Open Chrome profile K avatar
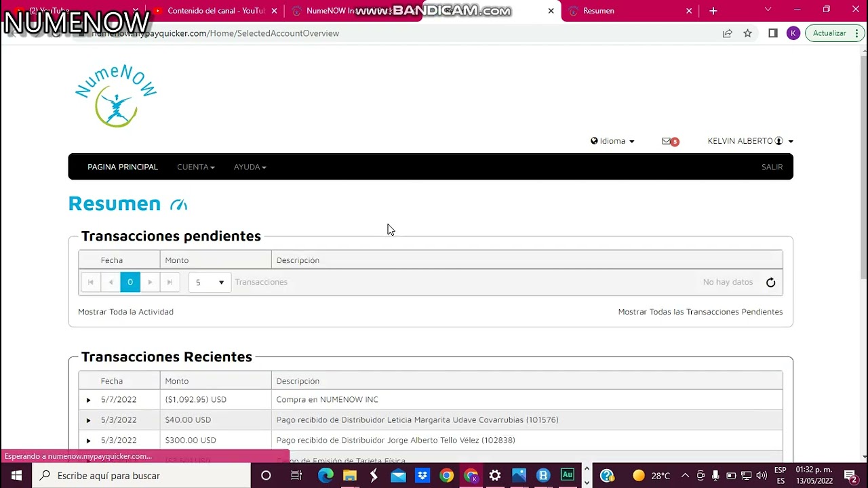Screen dimensions: 868x488 click(x=793, y=33)
